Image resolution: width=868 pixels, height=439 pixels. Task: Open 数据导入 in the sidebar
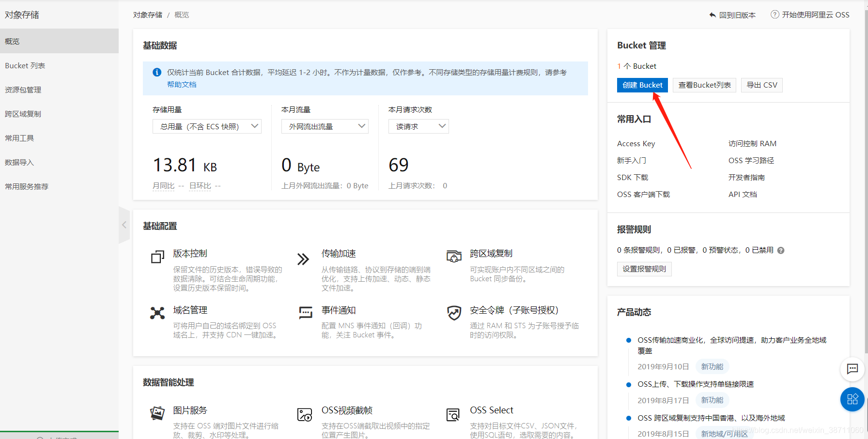[59, 162]
